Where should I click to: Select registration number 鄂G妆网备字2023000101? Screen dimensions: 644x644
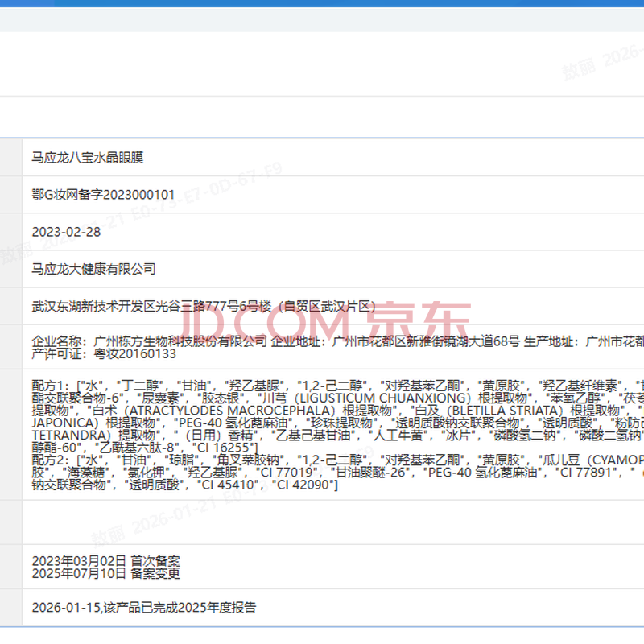coord(103,195)
